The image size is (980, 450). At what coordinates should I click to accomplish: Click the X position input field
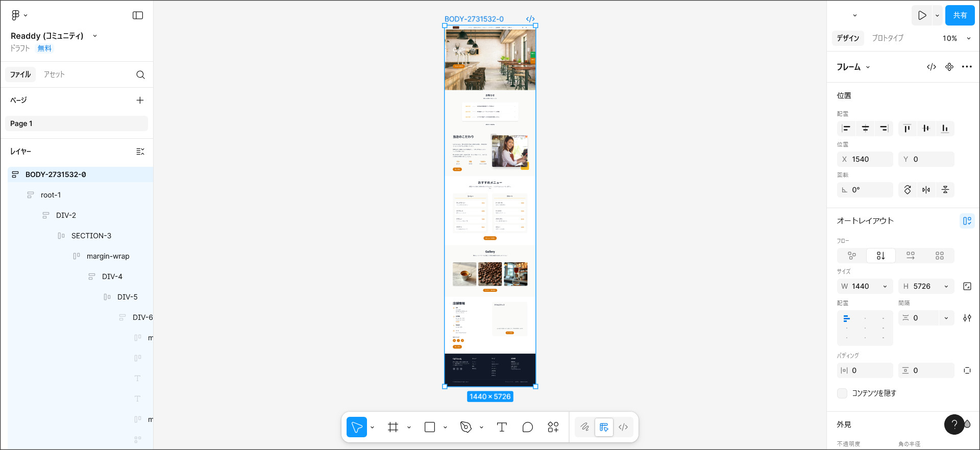[x=870, y=159]
